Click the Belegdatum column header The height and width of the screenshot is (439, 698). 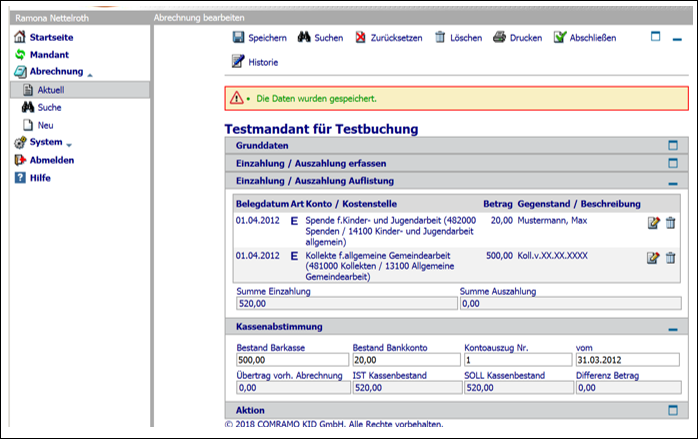[262, 204]
